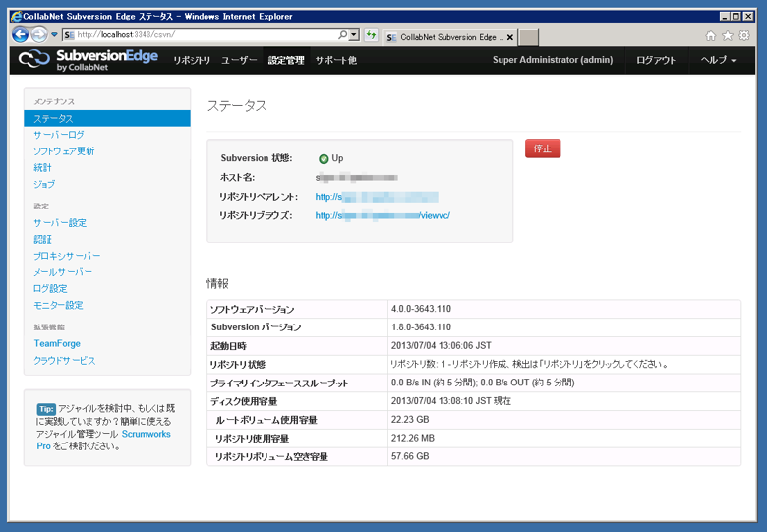Screen dimensions: 767x532
Task: Maximize the Internet Explorer window
Action: click(737, 16)
